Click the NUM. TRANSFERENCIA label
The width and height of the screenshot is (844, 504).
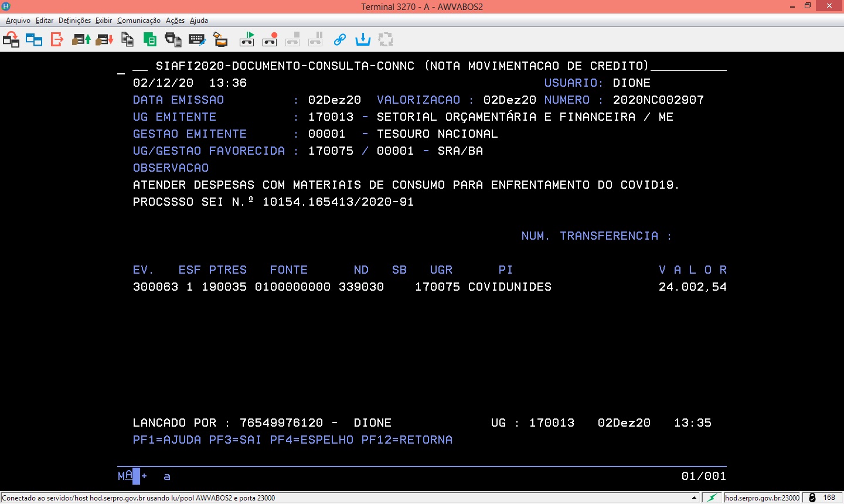tap(597, 236)
